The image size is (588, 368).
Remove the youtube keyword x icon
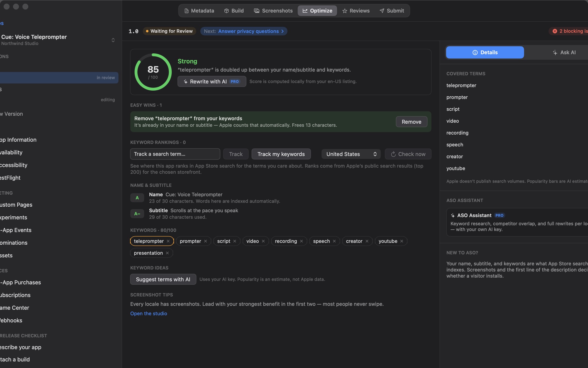[402, 241]
